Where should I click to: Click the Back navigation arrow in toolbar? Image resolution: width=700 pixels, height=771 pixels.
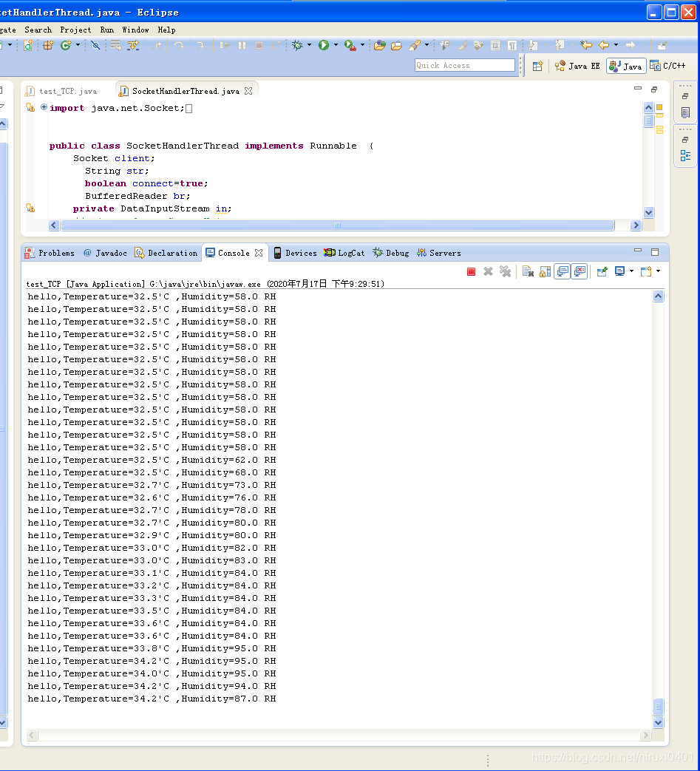604,45
